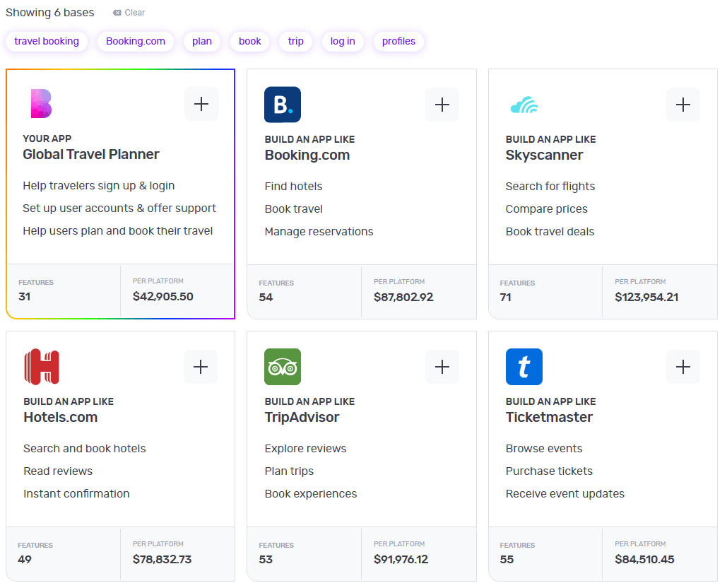Click 'Search and book hotels' text
Screen dimensions: 727x588
tap(84, 448)
